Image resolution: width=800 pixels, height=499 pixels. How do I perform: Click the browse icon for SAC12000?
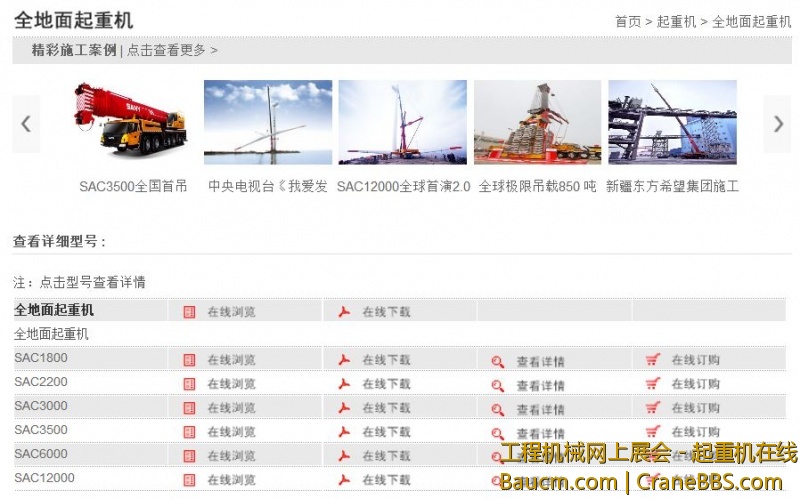click(189, 480)
